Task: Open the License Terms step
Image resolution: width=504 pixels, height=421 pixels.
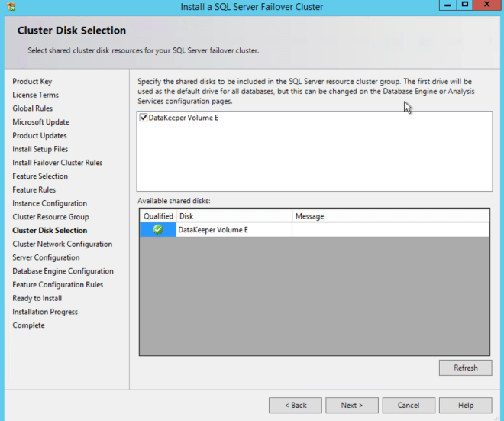Action: [x=35, y=95]
